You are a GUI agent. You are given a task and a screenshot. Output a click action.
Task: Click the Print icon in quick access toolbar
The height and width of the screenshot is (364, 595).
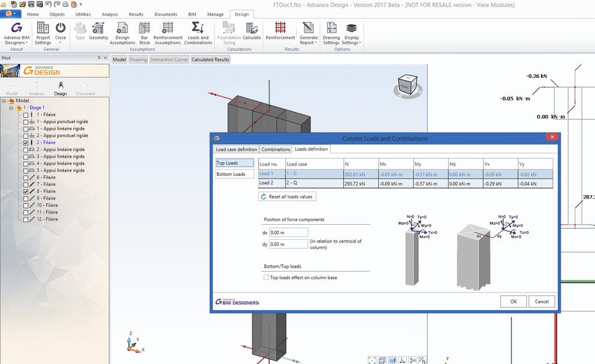point(65,5)
